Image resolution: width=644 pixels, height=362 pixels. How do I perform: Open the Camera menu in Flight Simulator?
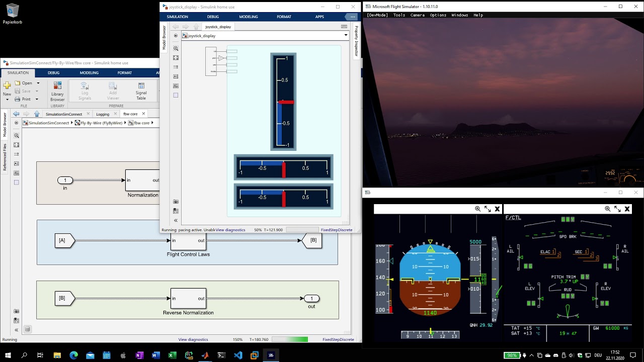(x=418, y=15)
